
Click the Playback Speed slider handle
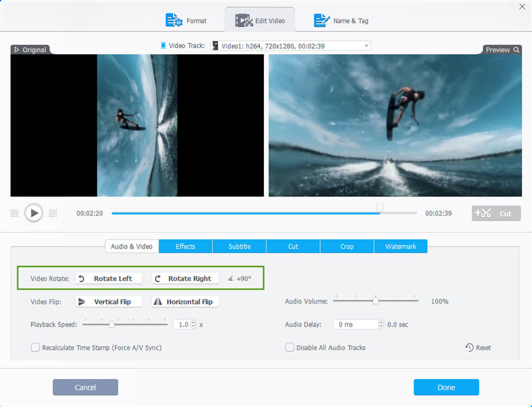(112, 325)
